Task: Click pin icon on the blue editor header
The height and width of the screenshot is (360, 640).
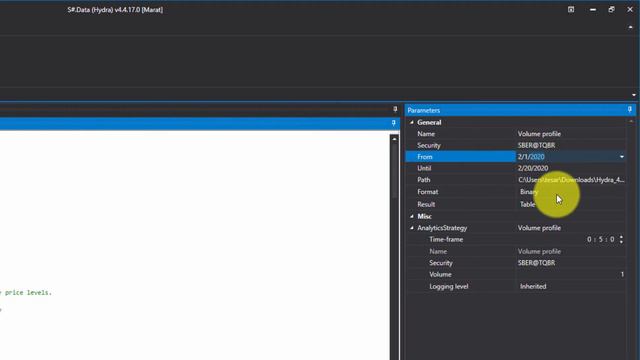Action: [x=393, y=123]
